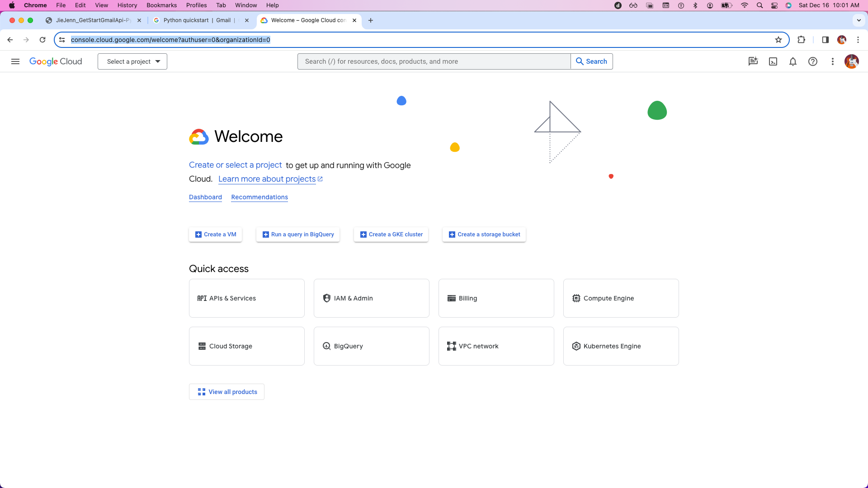Open the File menu

pos(61,5)
